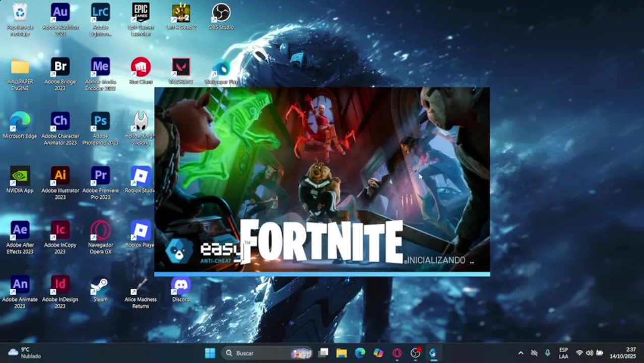Open Task View from the taskbar
The width and height of the screenshot is (644, 363).
click(324, 353)
